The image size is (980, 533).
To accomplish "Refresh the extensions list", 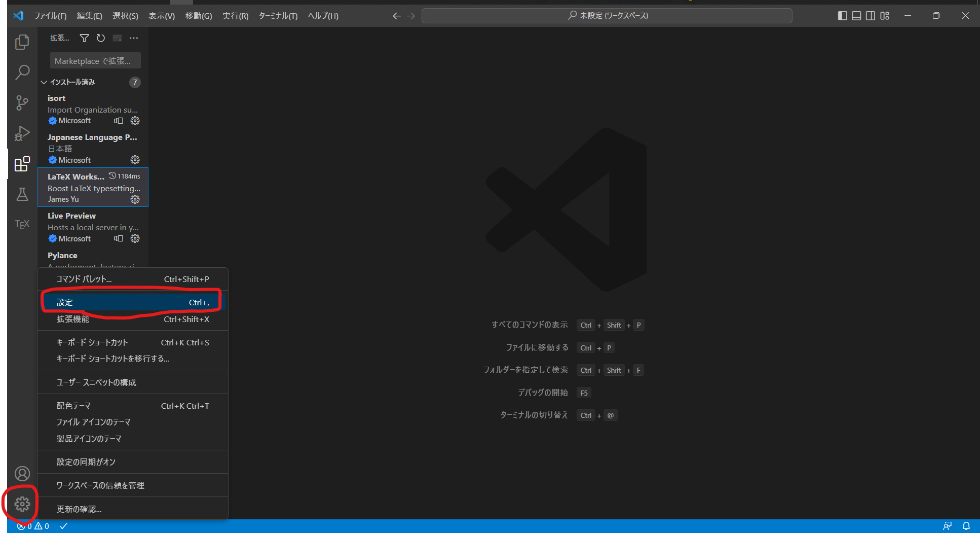I will pyautogui.click(x=101, y=38).
